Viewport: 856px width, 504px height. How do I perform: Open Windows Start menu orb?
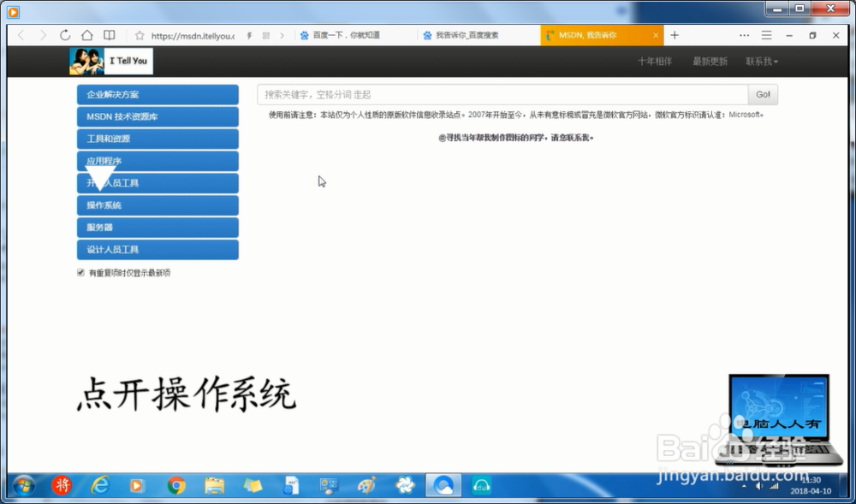click(24, 485)
